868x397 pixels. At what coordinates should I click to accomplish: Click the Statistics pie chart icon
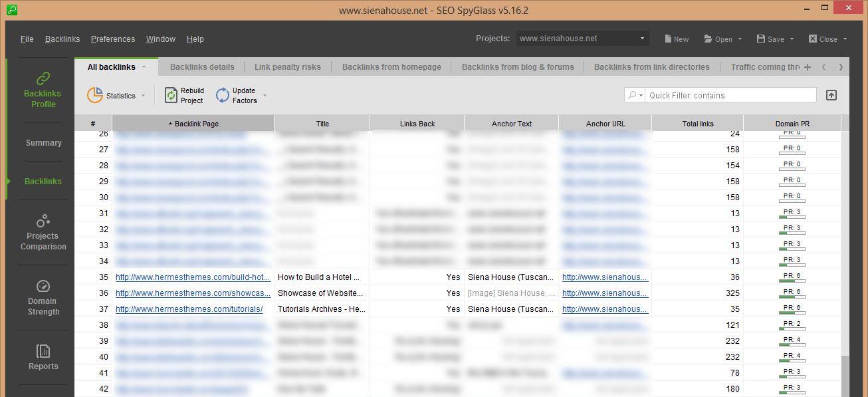[x=95, y=95]
